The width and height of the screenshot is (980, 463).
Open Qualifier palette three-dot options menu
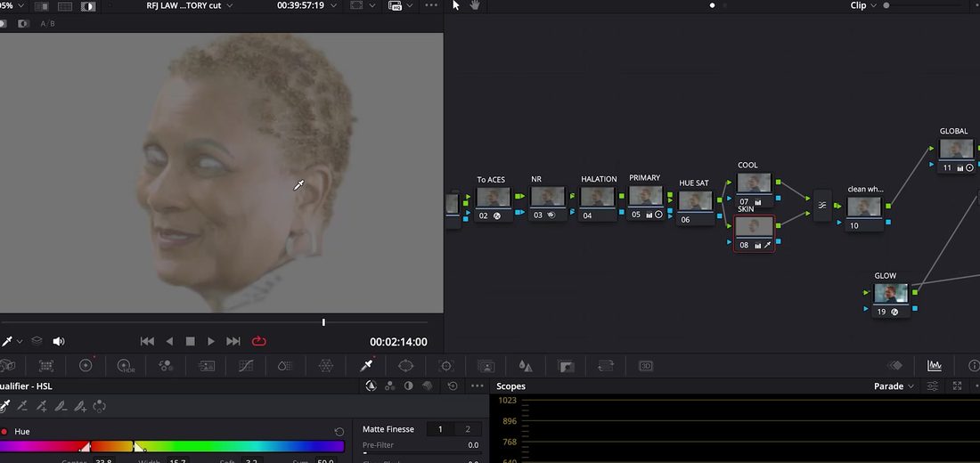(x=477, y=386)
